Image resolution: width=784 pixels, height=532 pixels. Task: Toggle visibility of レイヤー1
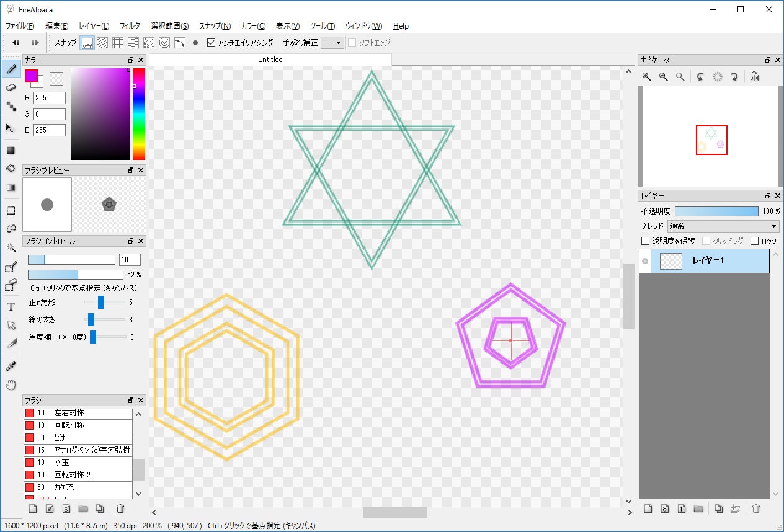point(645,262)
